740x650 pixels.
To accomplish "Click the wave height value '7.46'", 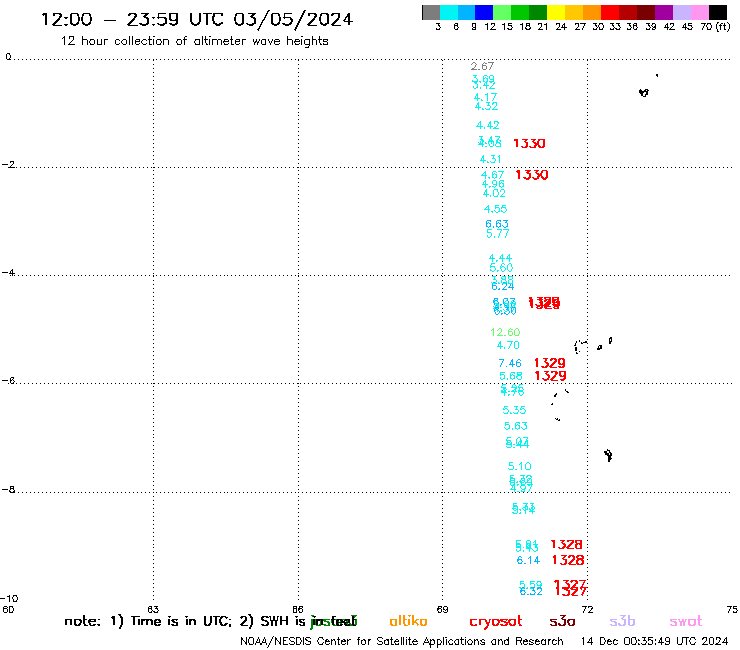I will click(510, 363).
